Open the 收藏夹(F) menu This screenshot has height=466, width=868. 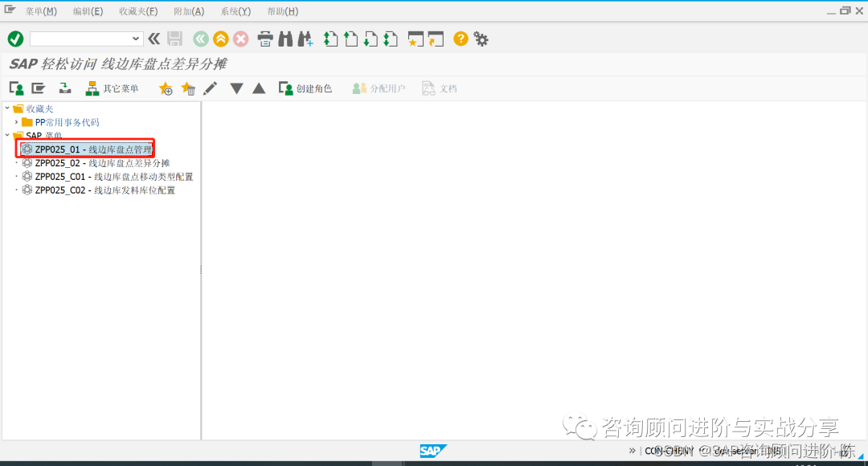(x=138, y=11)
